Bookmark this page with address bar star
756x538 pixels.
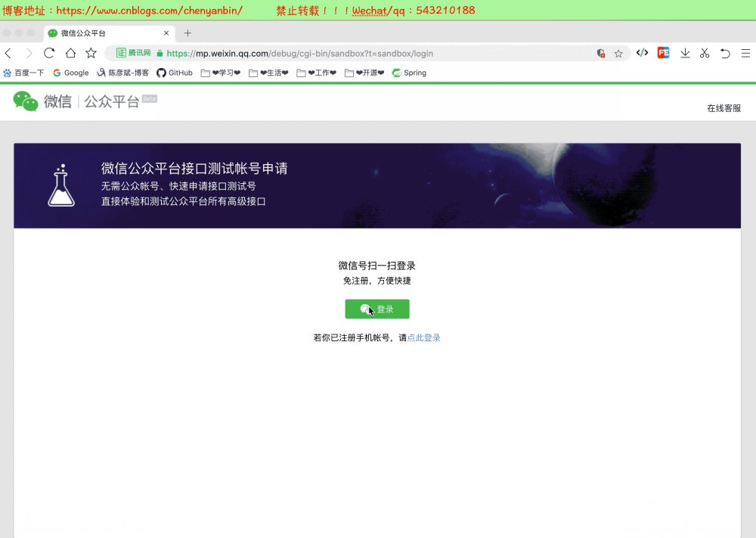click(x=618, y=54)
